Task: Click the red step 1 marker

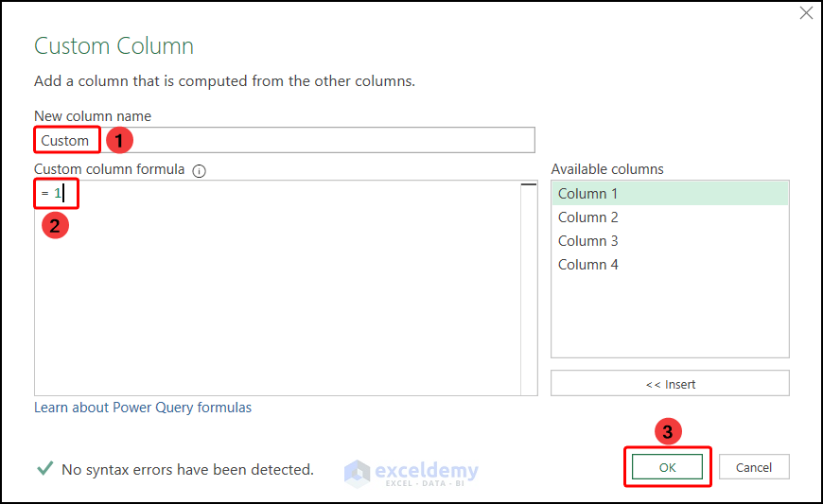Action: click(x=118, y=140)
